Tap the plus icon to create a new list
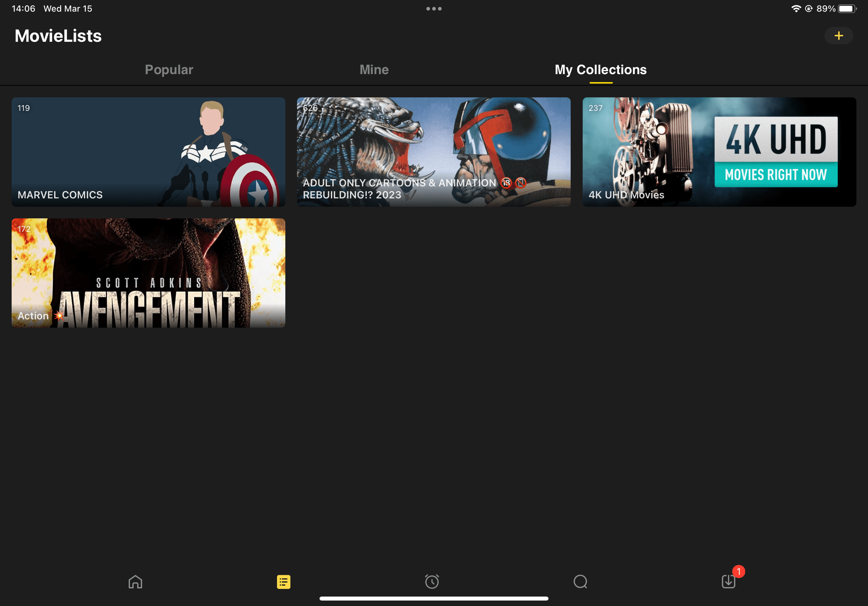Screen dimensions: 868x606 click(x=839, y=36)
